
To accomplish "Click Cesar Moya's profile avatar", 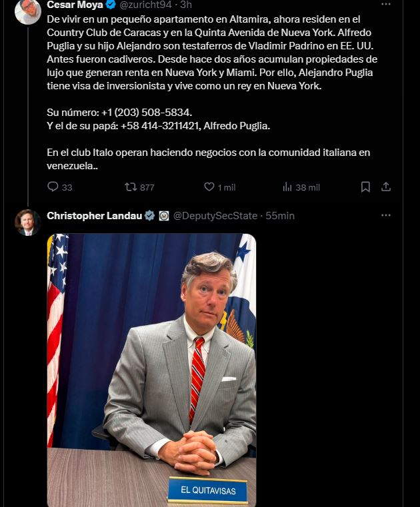I will click(28, 10).
